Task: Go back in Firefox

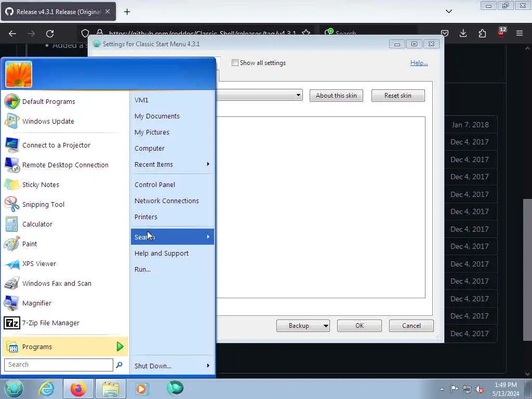Action: (12, 34)
